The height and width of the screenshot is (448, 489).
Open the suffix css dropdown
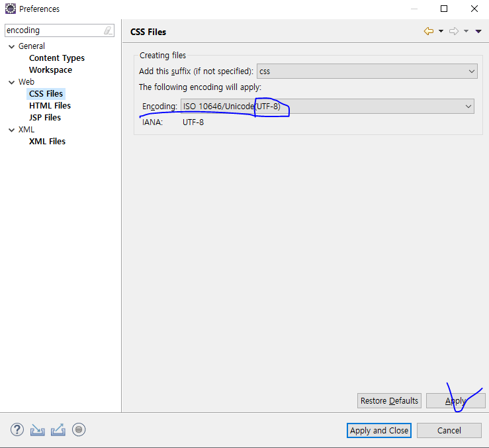(367, 71)
